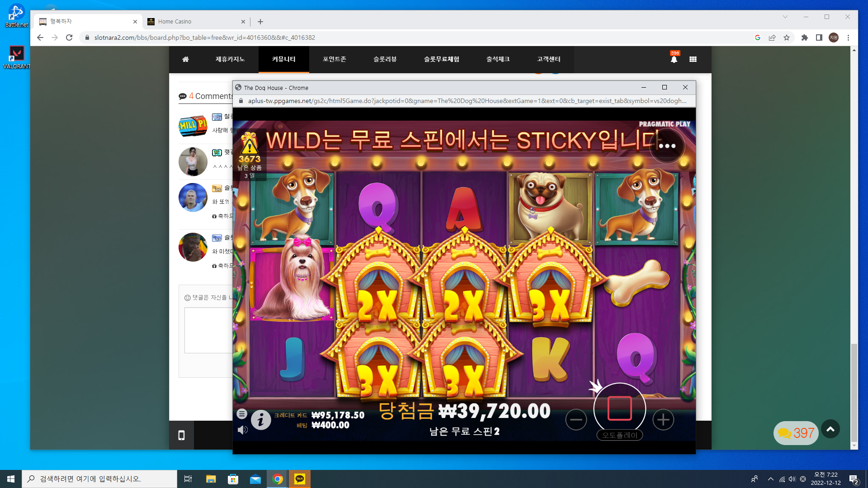Click the soccer player commenter avatar
Image resolution: width=868 pixels, height=488 pixels.
coord(193,197)
